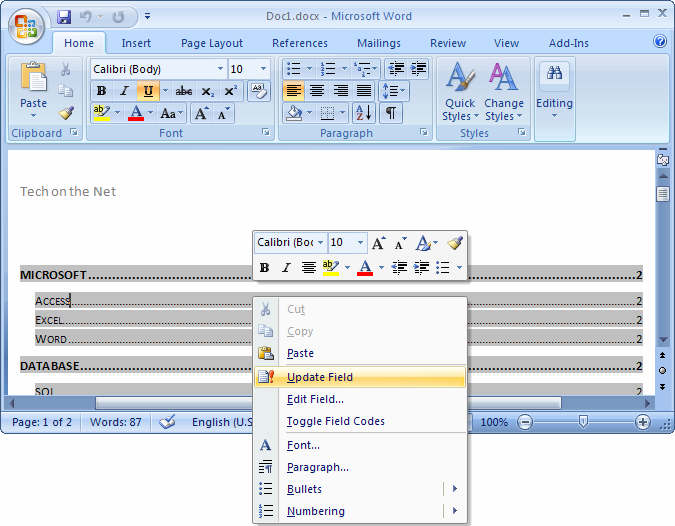Click the zoom slider handle

(x=583, y=421)
